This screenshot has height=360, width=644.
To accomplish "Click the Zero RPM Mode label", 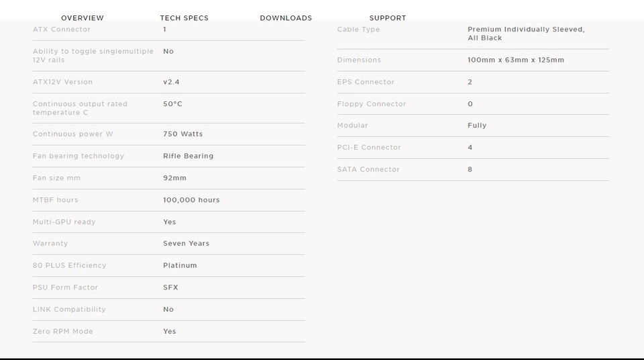I will pos(63,331).
